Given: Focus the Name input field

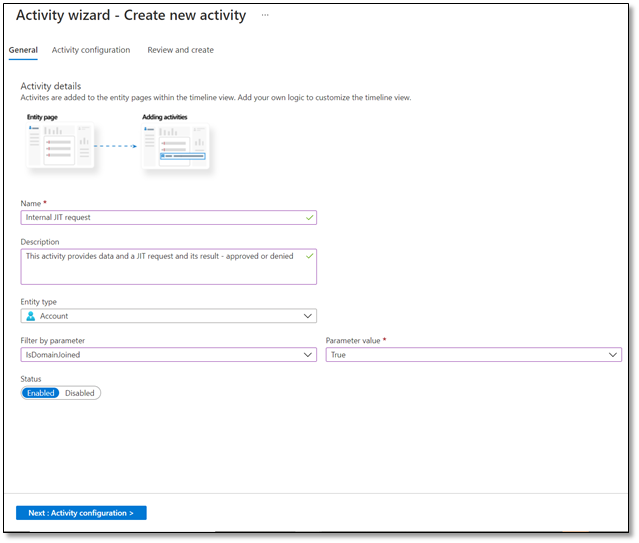Looking at the screenshot, I should (x=168, y=218).
